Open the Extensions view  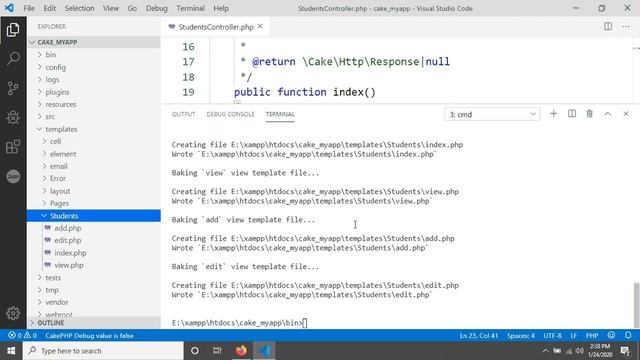pyautogui.click(x=13, y=147)
